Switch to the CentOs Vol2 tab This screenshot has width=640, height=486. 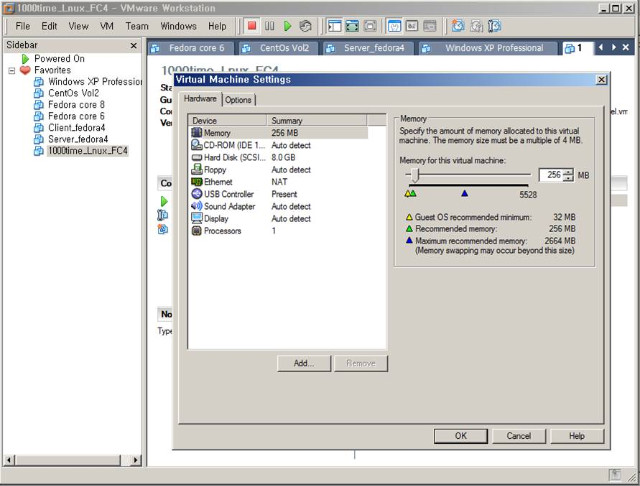279,48
